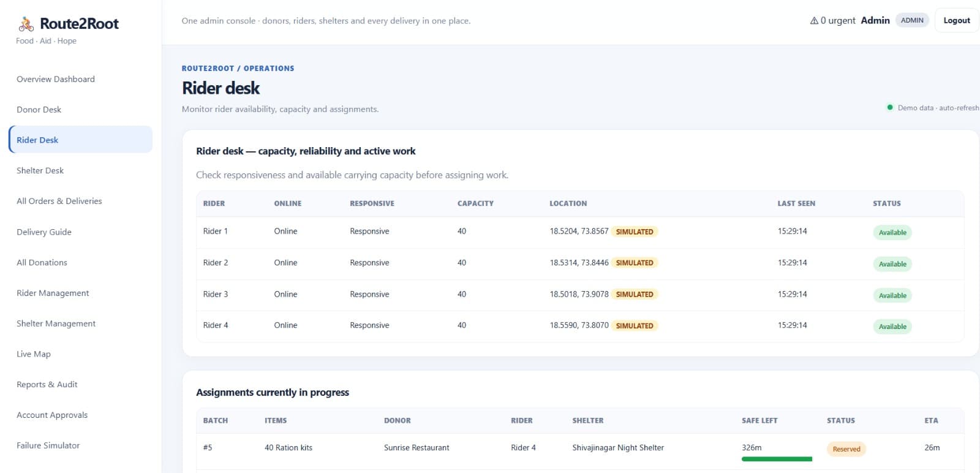Viewport: 980px width, 473px height.
Task: Open Rider Management
Action: (53, 293)
